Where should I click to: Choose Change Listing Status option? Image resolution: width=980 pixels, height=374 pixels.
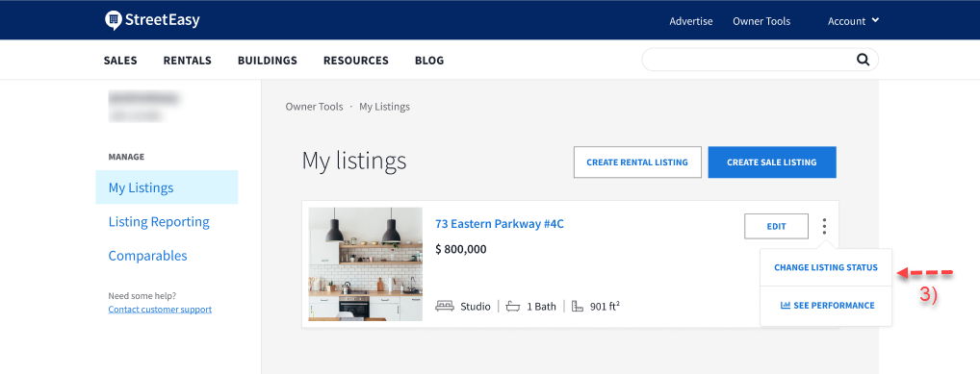[x=826, y=267]
